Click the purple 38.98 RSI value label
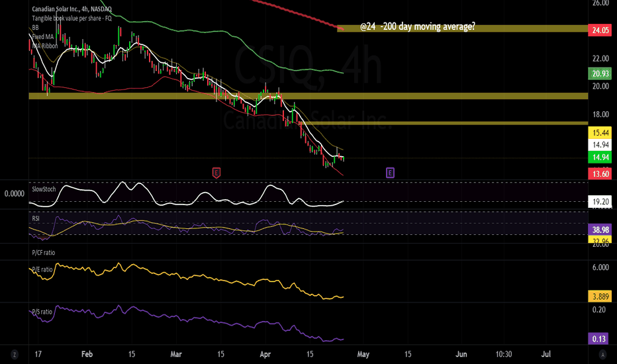 [600, 230]
